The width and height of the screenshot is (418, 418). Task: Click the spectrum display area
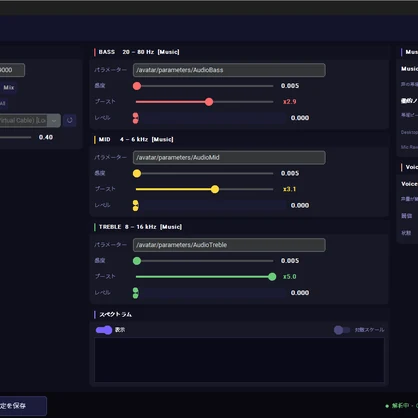239,360
